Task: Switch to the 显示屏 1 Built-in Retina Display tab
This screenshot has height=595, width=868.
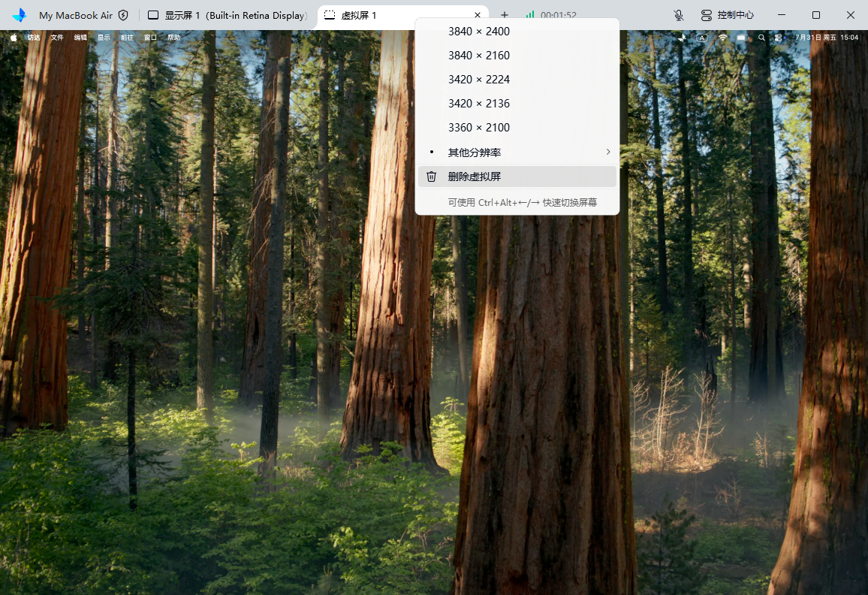Action: coord(228,16)
